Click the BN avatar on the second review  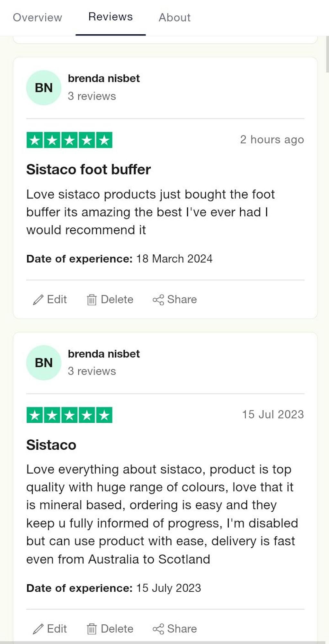pyautogui.click(x=44, y=363)
